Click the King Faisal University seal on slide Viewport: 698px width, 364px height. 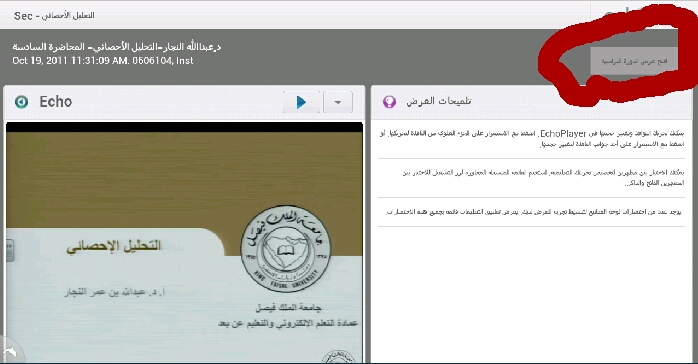[x=285, y=249]
